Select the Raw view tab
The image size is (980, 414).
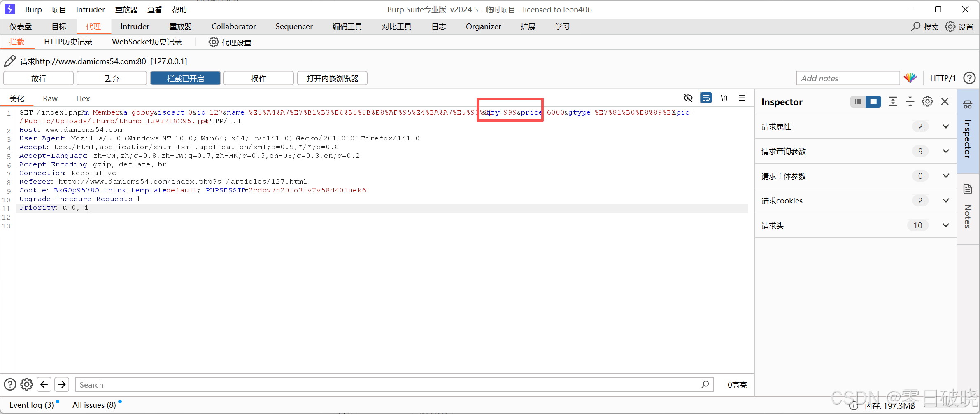point(50,98)
